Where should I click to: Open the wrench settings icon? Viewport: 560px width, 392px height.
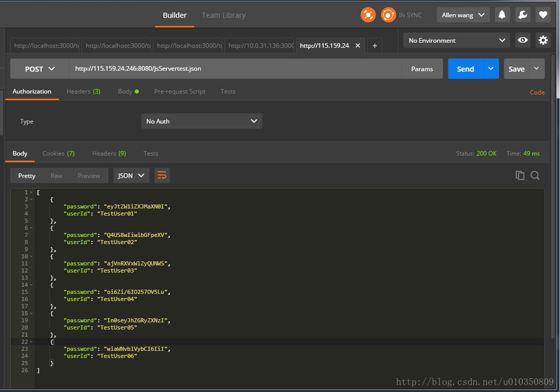[x=522, y=15]
